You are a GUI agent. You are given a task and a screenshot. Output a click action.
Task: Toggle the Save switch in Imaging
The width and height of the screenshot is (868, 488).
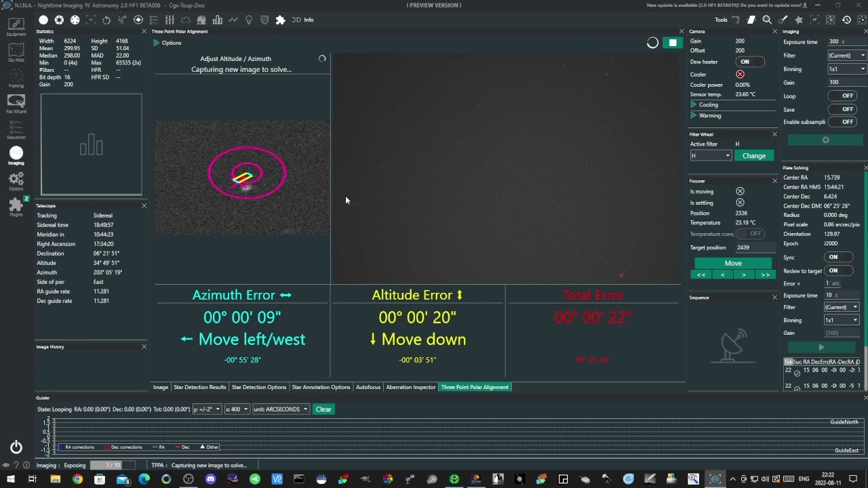click(x=841, y=109)
